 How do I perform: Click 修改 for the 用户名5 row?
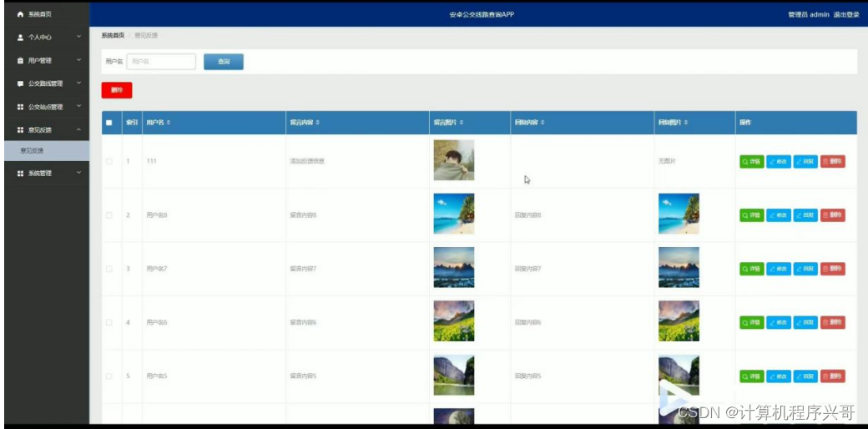pyautogui.click(x=779, y=376)
